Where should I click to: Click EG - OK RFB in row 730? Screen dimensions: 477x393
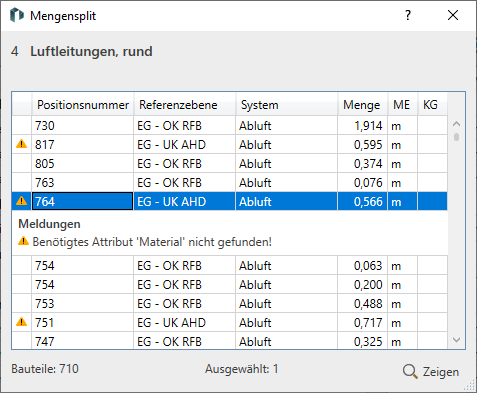pos(169,126)
